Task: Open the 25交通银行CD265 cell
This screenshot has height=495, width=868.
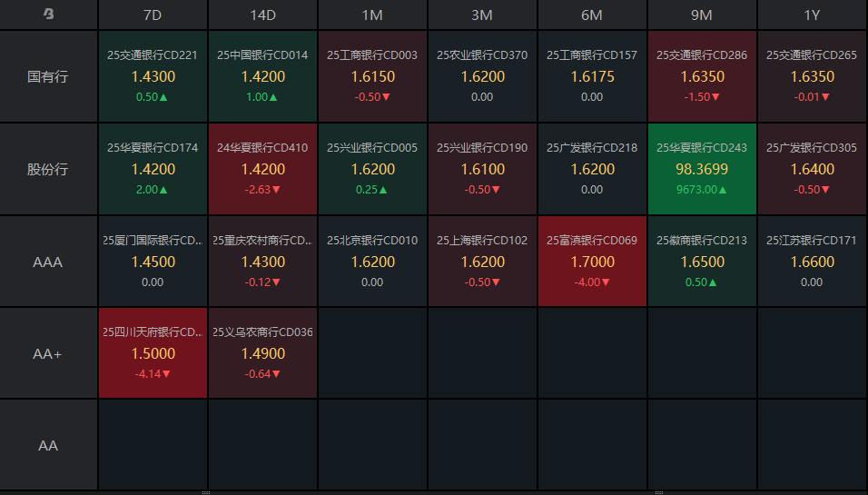Action: (812, 76)
